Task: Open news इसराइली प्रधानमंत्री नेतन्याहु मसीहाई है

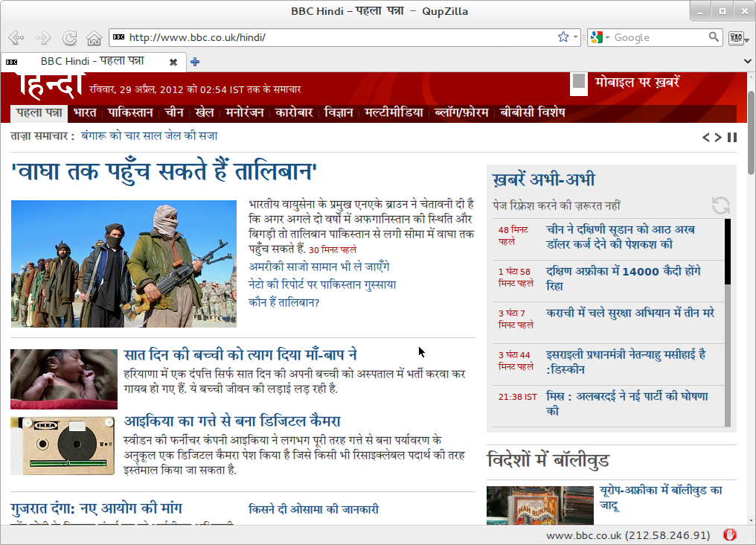Action: coord(626,362)
